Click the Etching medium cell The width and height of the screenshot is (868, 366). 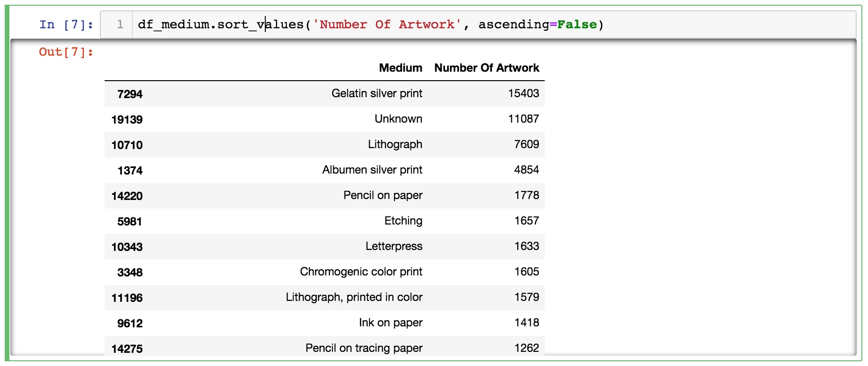click(403, 221)
